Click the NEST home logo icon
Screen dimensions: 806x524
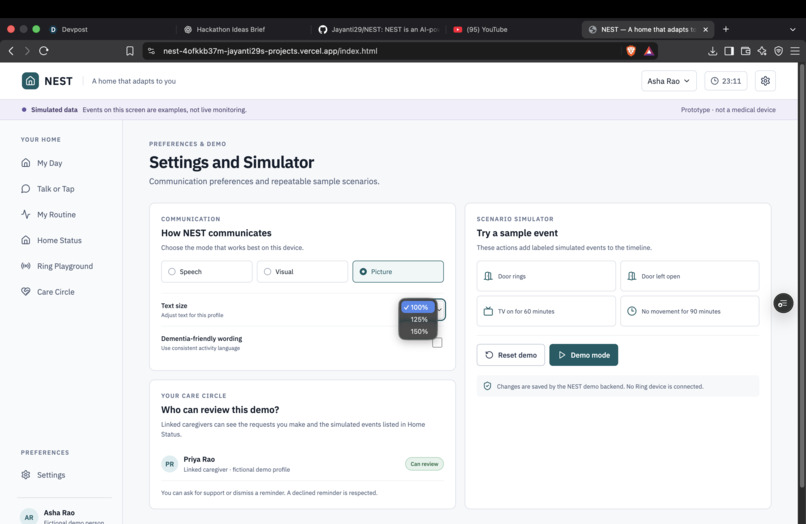click(x=30, y=81)
